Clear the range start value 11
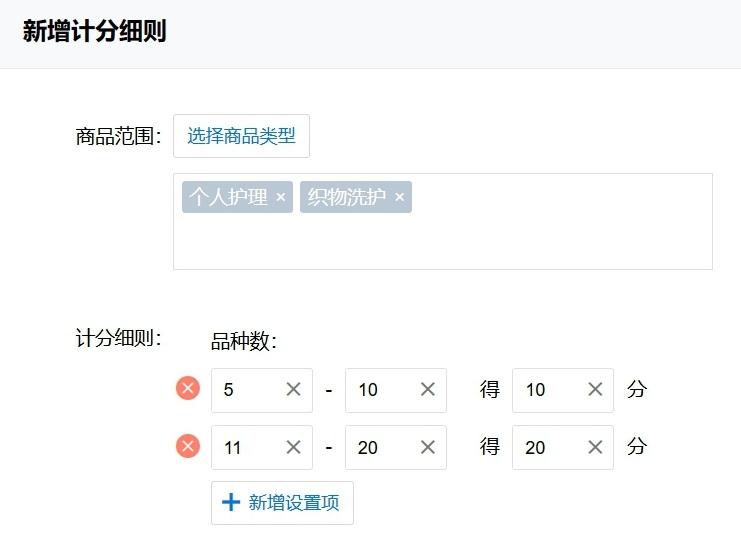This screenshot has width=741, height=557. coord(293,448)
